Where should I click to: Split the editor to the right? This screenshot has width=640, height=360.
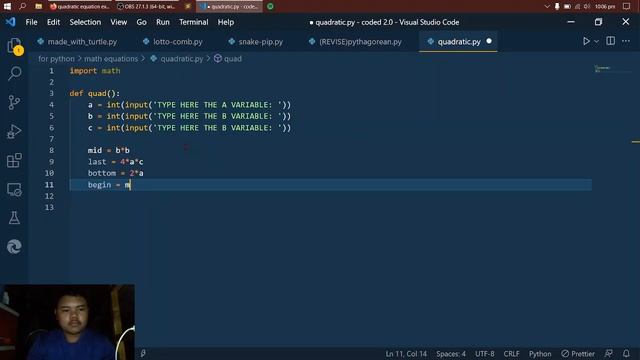tap(610, 41)
